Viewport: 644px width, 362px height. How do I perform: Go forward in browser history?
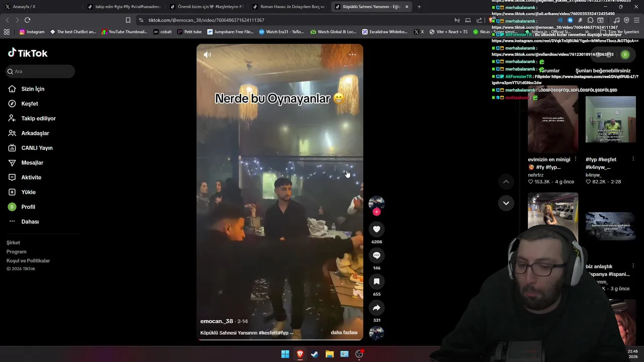click(17, 20)
